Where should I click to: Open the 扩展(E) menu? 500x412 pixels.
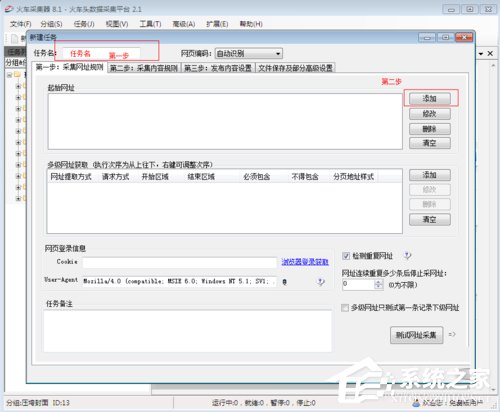217,24
